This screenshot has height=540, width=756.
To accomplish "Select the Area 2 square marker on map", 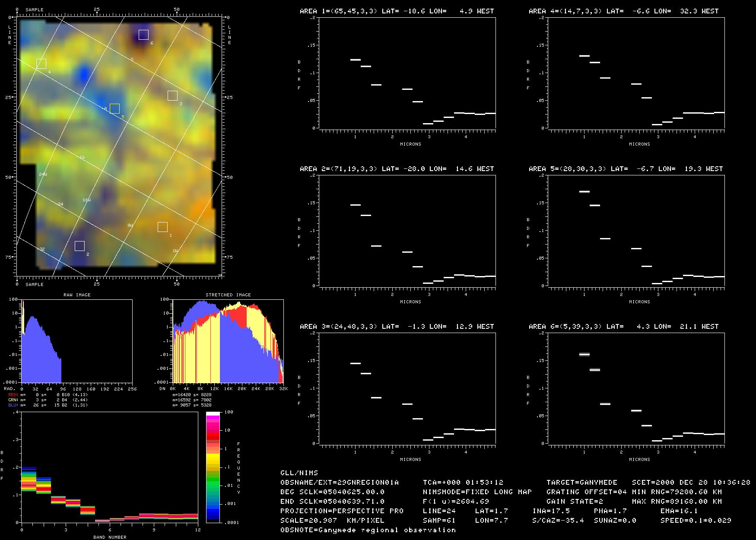I will (79, 246).
